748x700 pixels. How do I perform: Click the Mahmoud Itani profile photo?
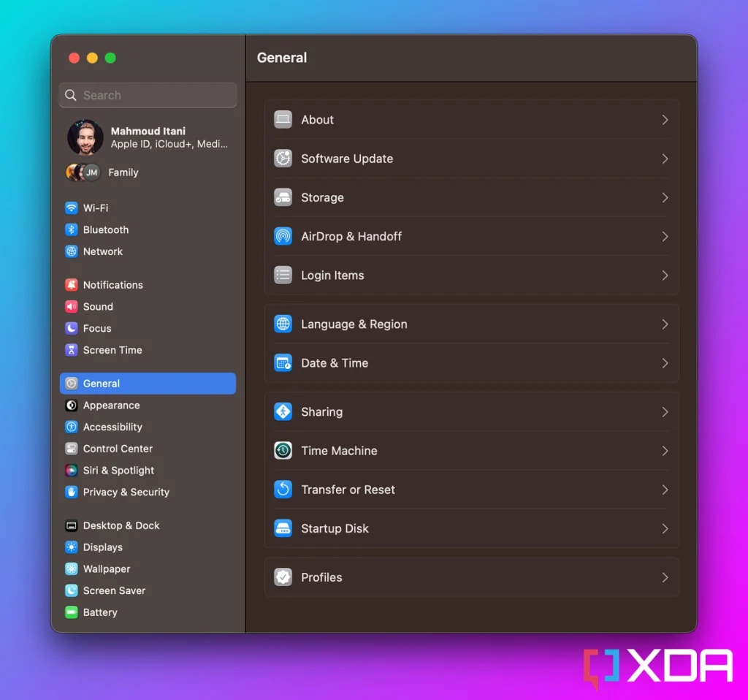(x=85, y=137)
